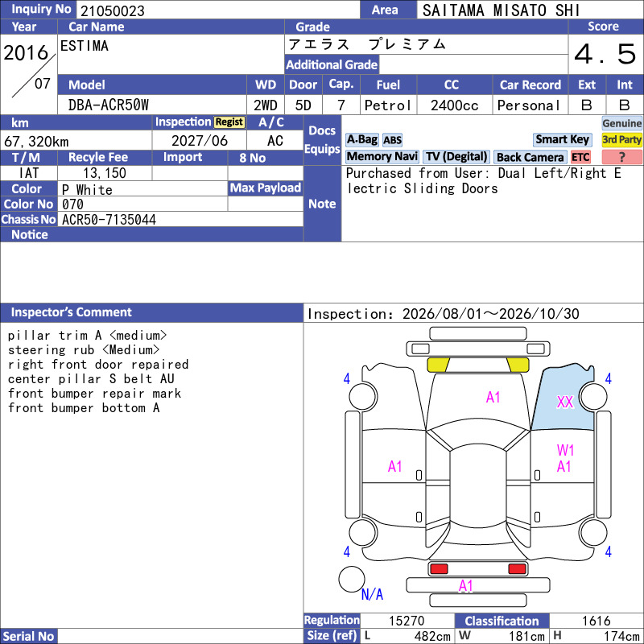The width and height of the screenshot is (644, 644).
Task: Click the A1 mark on rear bumper
Action: pyautogui.click(x=466, y=585)
